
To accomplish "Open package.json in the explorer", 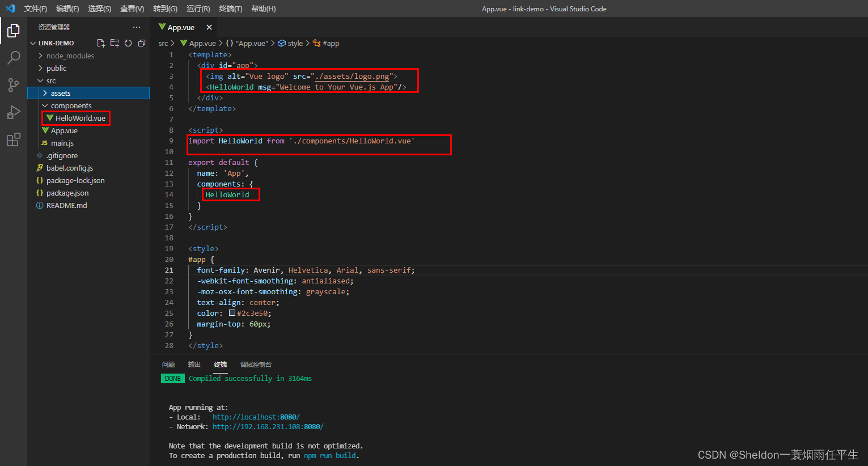I will coord(67,193).
